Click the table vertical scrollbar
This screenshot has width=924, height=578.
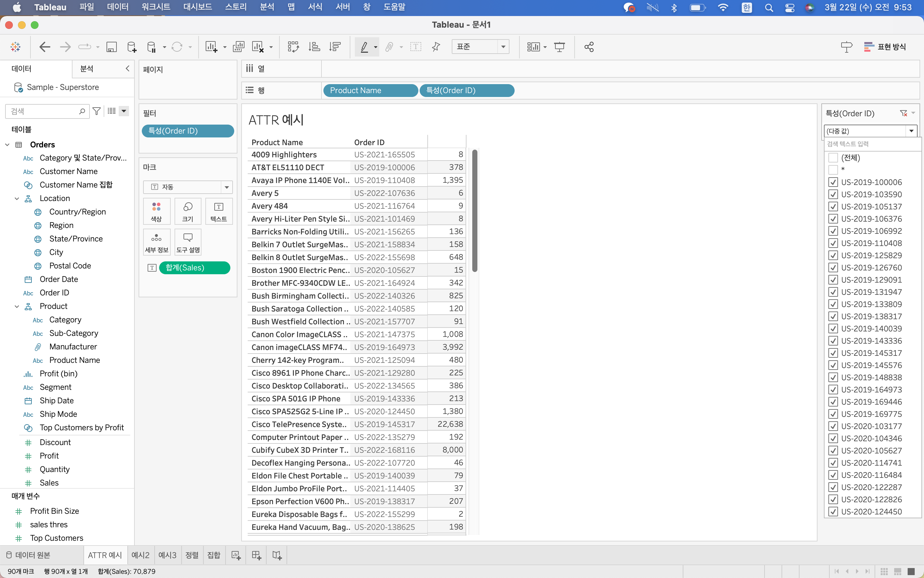tap(475, 211)
